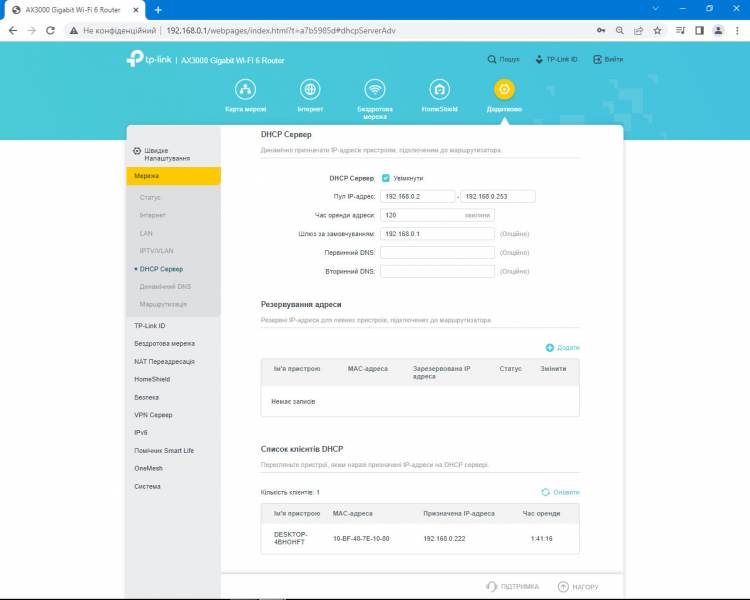Screen dimensions: 750x600
Task: Open the tab search chevron in title bar
Action: click(655, 9)
